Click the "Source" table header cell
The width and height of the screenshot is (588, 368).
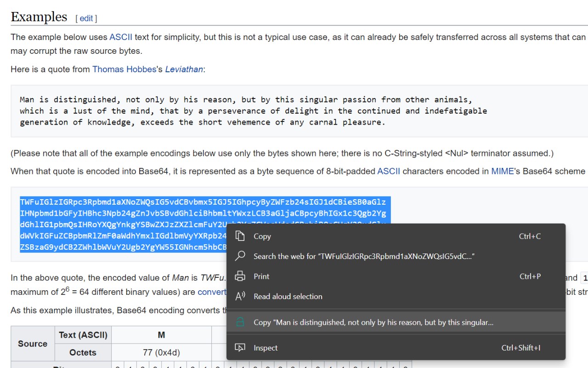coord(32,344)
